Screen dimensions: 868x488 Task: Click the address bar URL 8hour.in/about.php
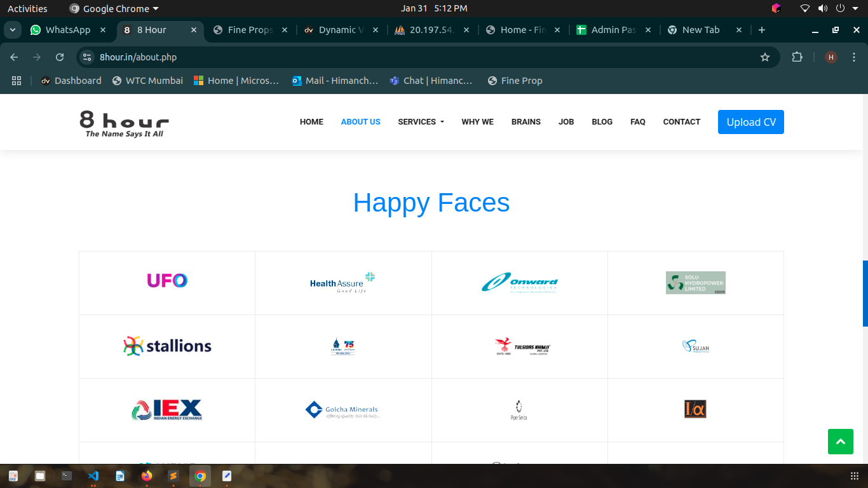click(138, 57)
